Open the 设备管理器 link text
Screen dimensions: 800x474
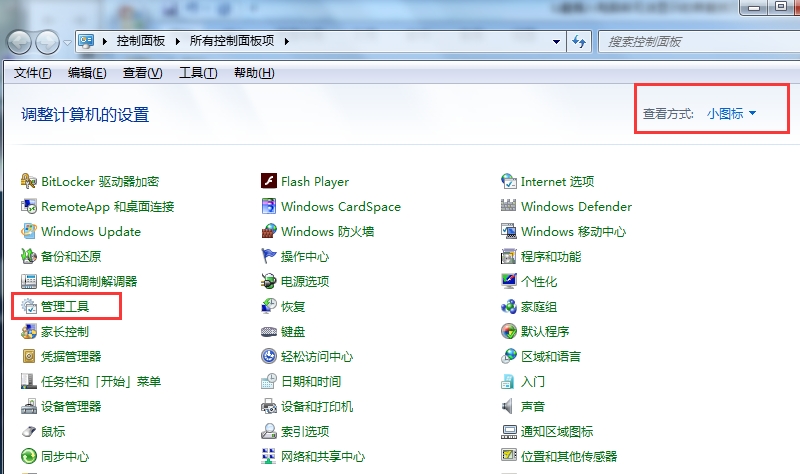(71, 407)
